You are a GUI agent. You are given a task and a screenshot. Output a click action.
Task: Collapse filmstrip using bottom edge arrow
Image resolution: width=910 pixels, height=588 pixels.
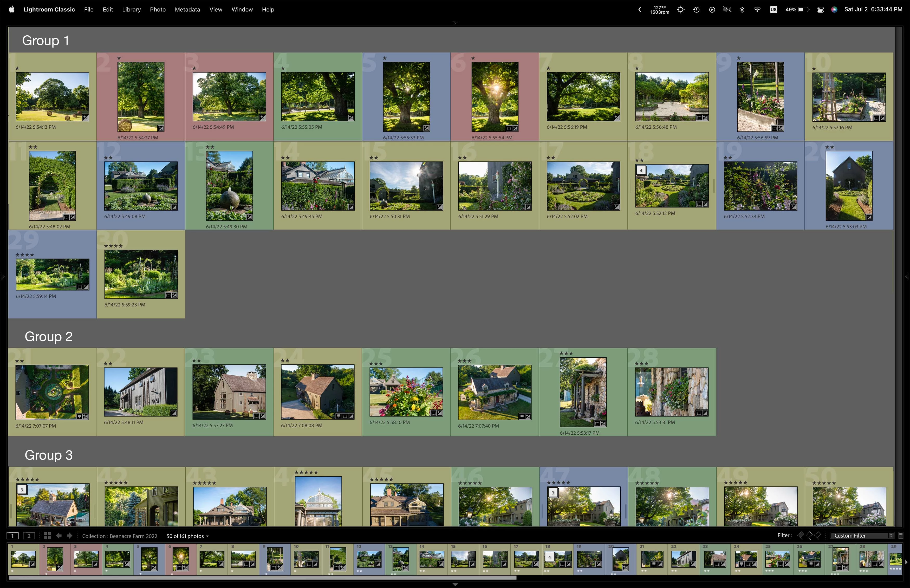tap(455, 585)
